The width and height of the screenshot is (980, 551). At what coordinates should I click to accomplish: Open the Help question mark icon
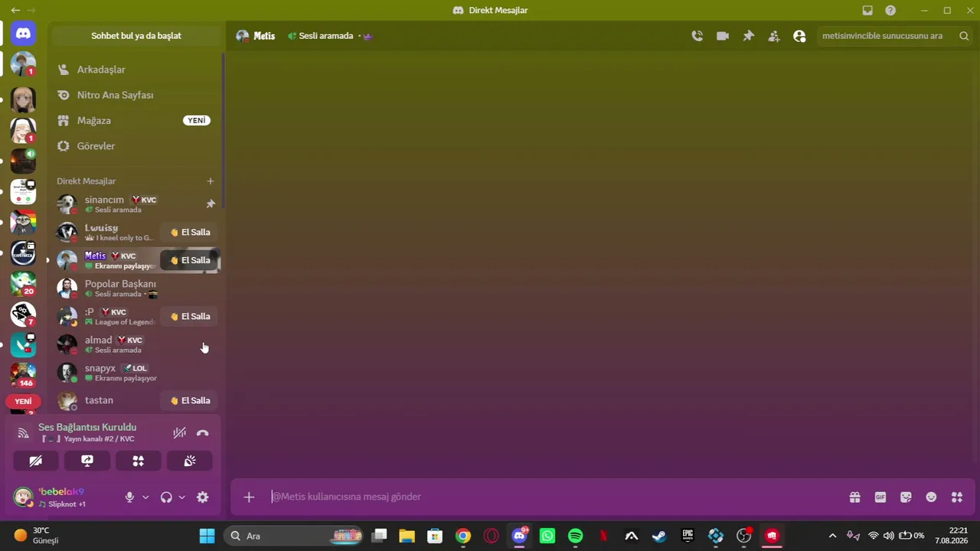[890, 11]
